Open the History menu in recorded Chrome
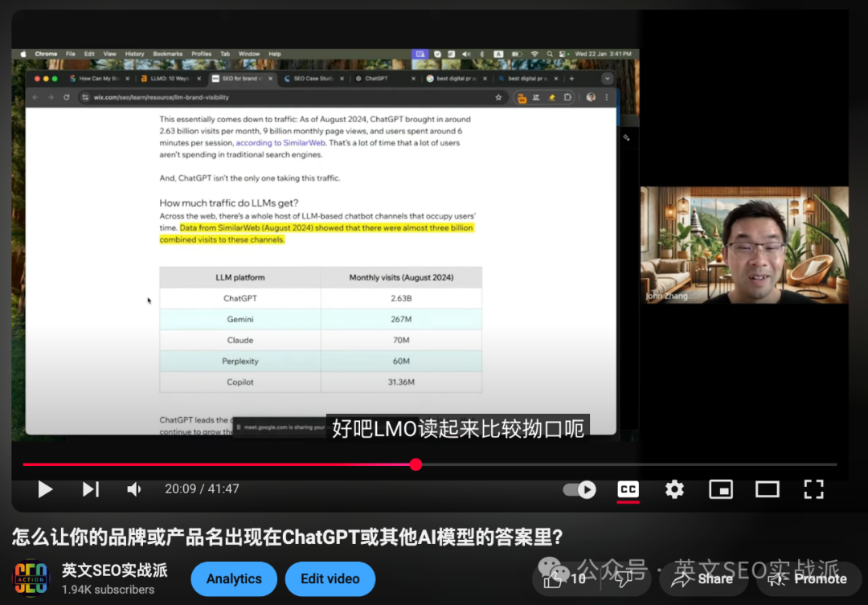868x605 pixels. 134,55
